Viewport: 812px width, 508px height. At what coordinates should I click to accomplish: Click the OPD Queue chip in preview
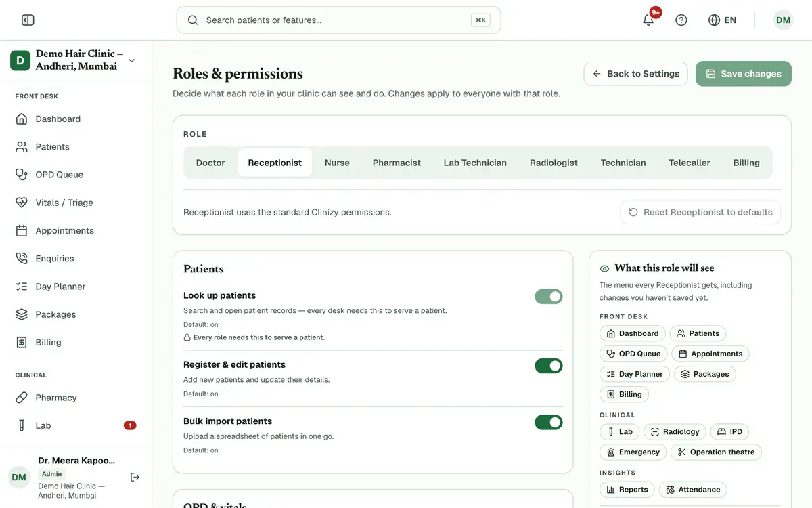pyautogui.click(x=633, y=354)
